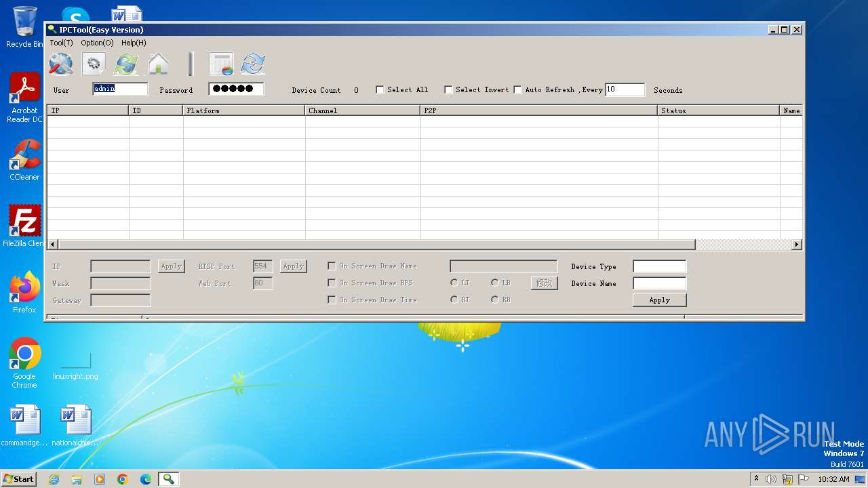Click the Device Name input field
Viewport: 868px width, 488px height.
(659, 283)
